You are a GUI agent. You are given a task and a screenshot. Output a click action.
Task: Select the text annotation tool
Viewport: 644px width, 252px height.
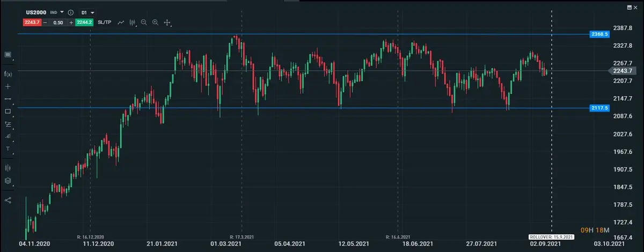click(x=8, y=149)
